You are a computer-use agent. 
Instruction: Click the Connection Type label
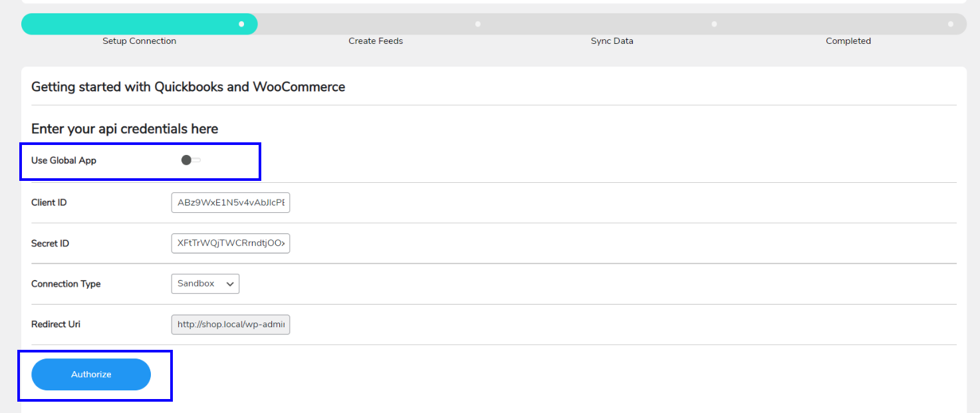pyautogui.click(x=66, y=284)
